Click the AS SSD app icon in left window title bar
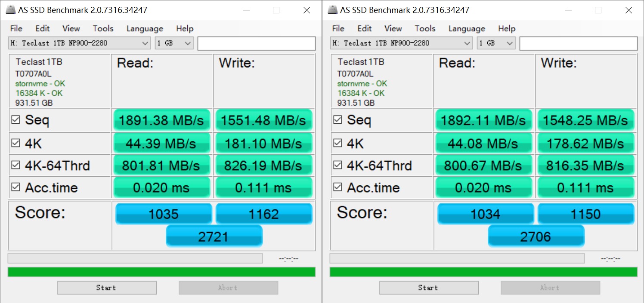 pos(10,9)
